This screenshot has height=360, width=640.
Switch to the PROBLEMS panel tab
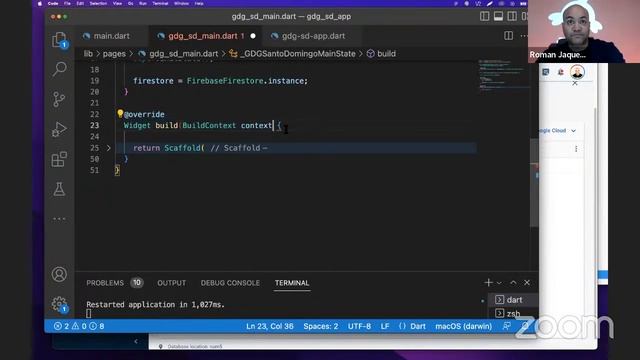(105, 283)
